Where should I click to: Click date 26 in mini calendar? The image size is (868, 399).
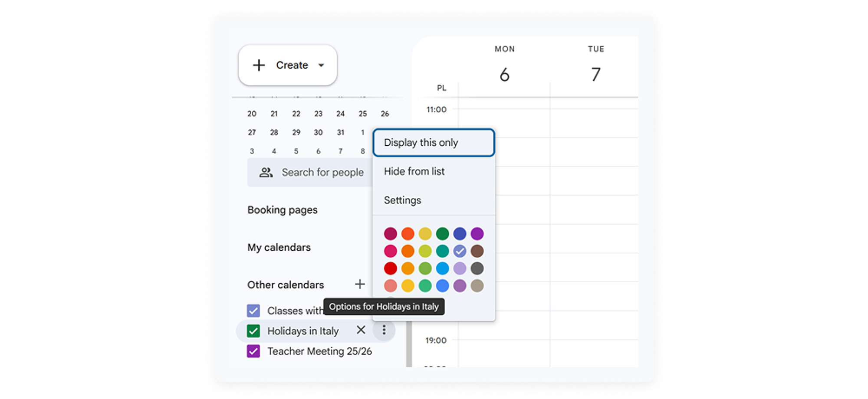[x=385, y=114]
